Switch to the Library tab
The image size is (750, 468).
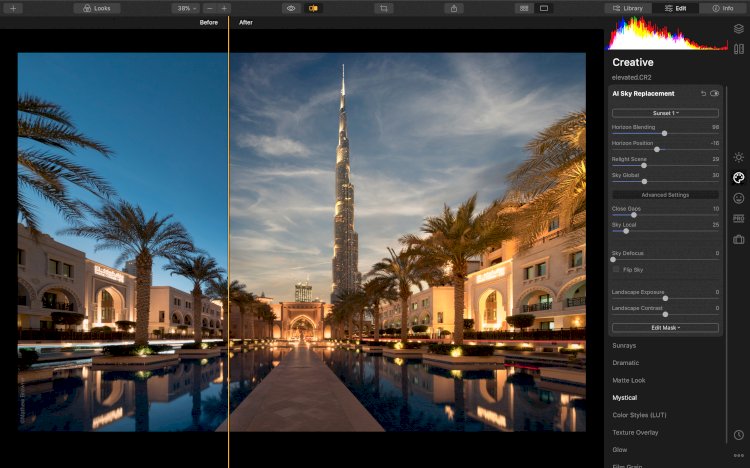[628, 8]
